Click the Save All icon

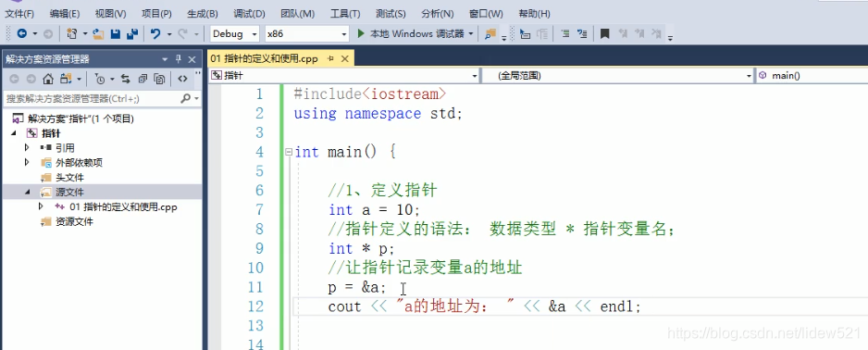pos(131,33)
